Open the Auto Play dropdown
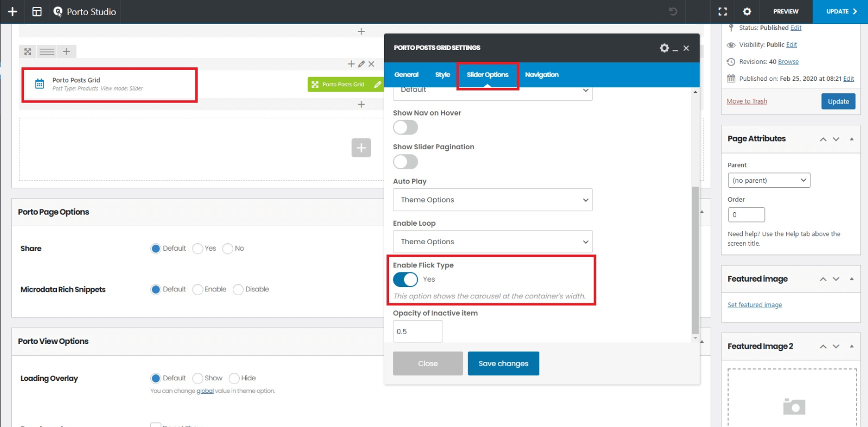 click(492, 200)
